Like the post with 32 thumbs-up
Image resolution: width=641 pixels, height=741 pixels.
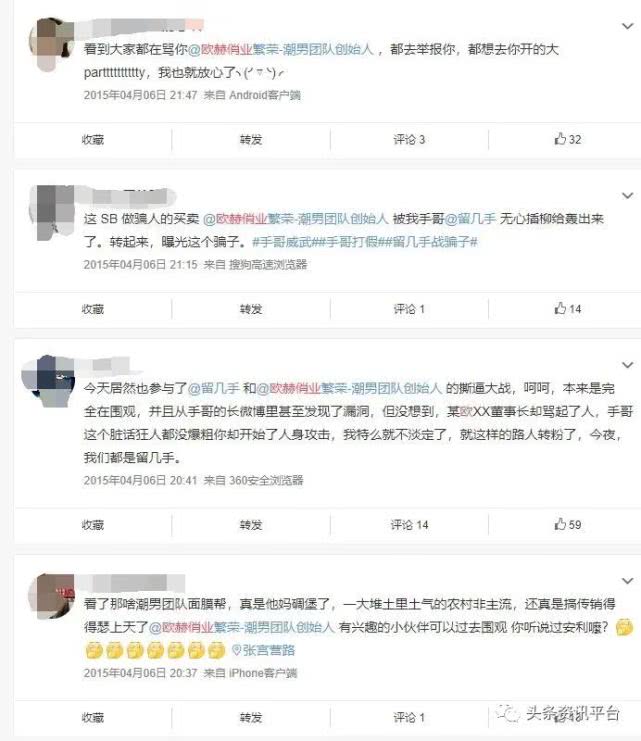568,139
